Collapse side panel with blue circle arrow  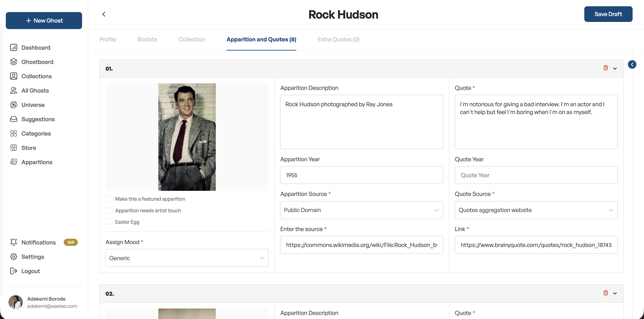coord(632,65)
